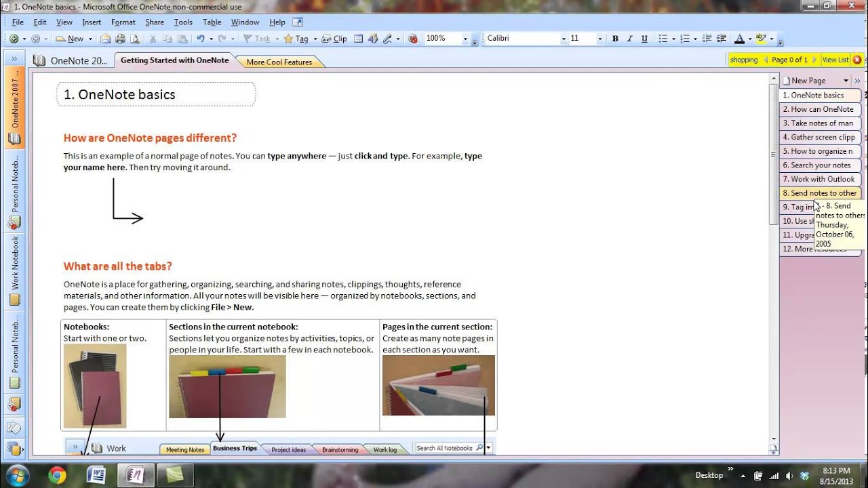Open page 6. Search your notes
868x488 pixels.
point(819,165)
